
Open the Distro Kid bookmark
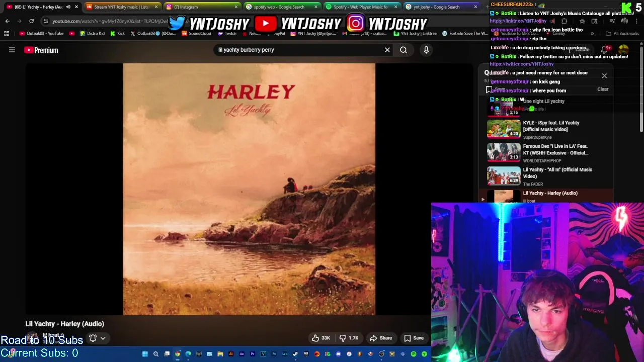(92, 34)
